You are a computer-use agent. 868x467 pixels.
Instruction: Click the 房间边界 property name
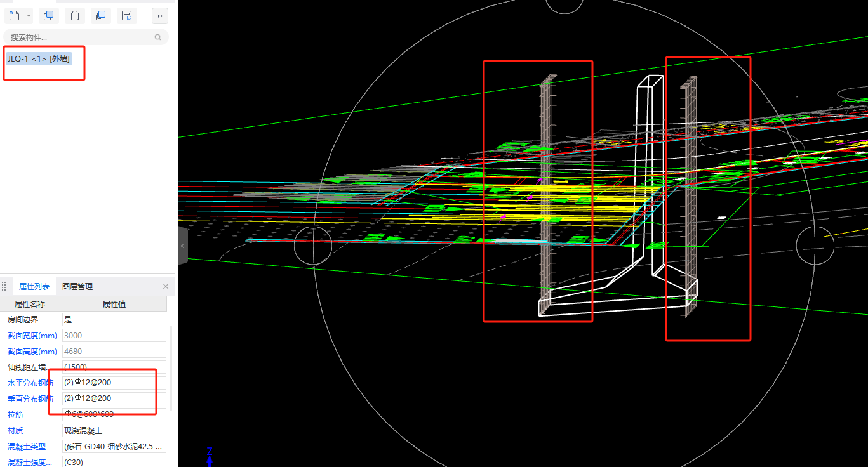[x=23, y=320]
